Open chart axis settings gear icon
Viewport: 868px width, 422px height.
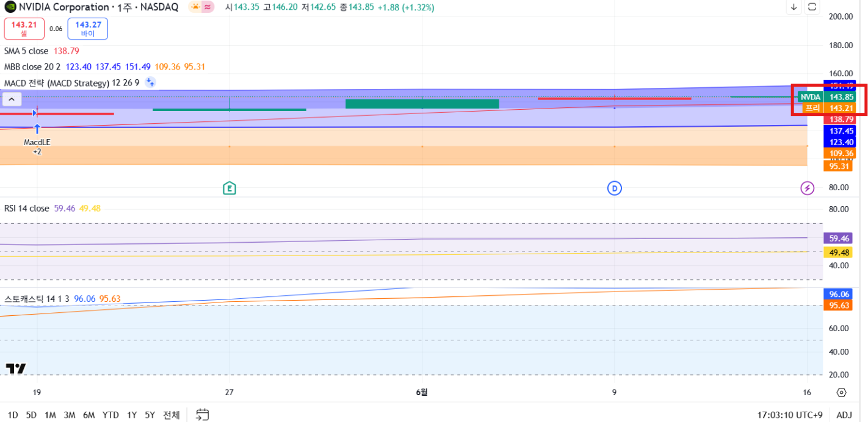[842, 392]
